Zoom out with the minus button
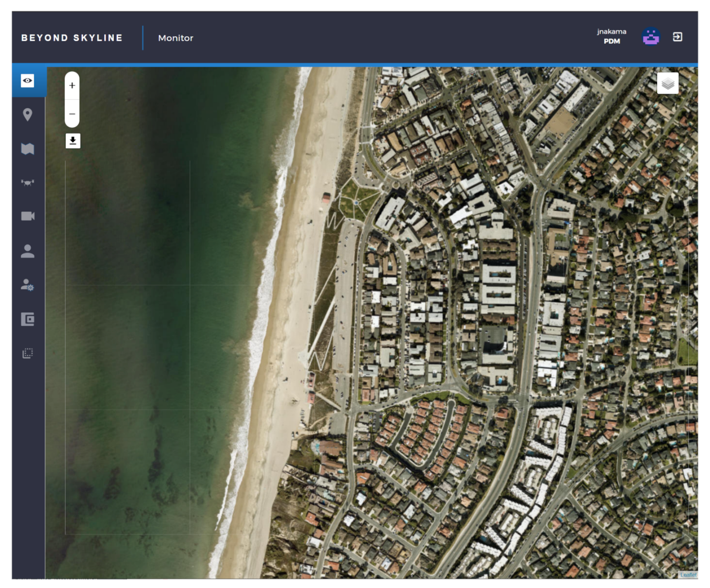710x588 pixels. click(x=72, y=114)
